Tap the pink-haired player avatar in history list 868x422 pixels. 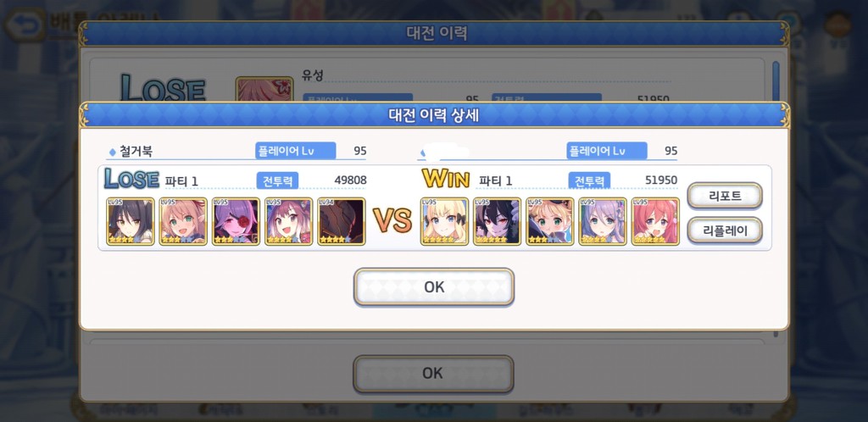coord(264,90)
